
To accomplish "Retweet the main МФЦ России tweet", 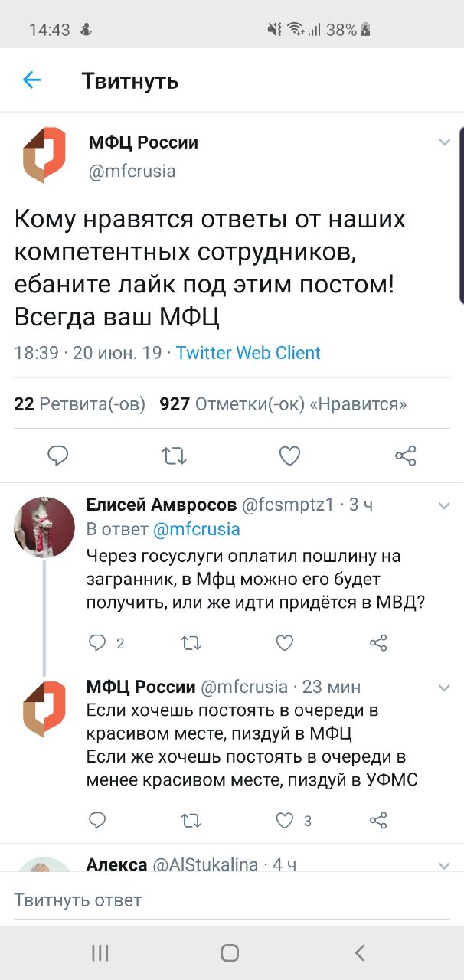I will pos(174,456).
